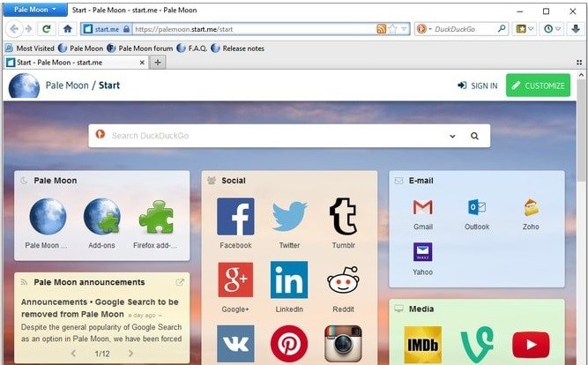Image resolution: width=588 pixels, height=365 pixels.
Task: Open the Pinterest shortcut
Action: (289, 343)
